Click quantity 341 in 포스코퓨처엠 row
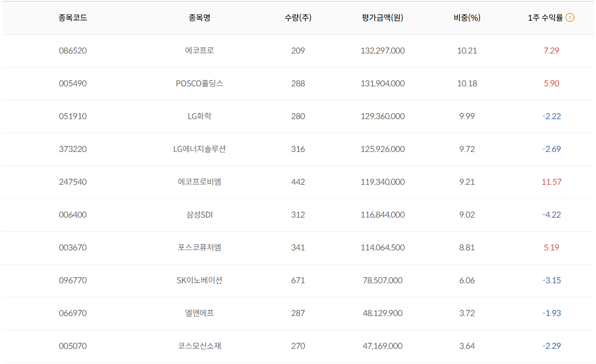The height and width of the screenshot is (364, 596). point(298,247)
